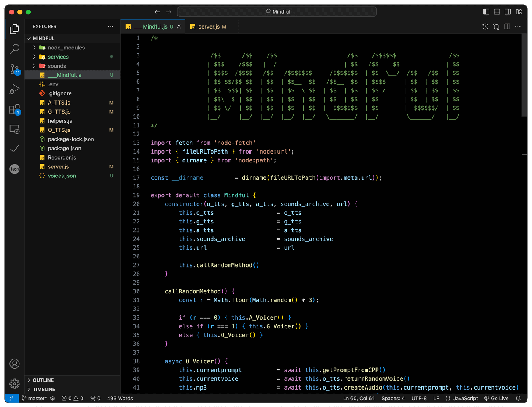The image size is (532, 407).
Task: Toggle the bottom panel visibility
Action: point(497,12)
